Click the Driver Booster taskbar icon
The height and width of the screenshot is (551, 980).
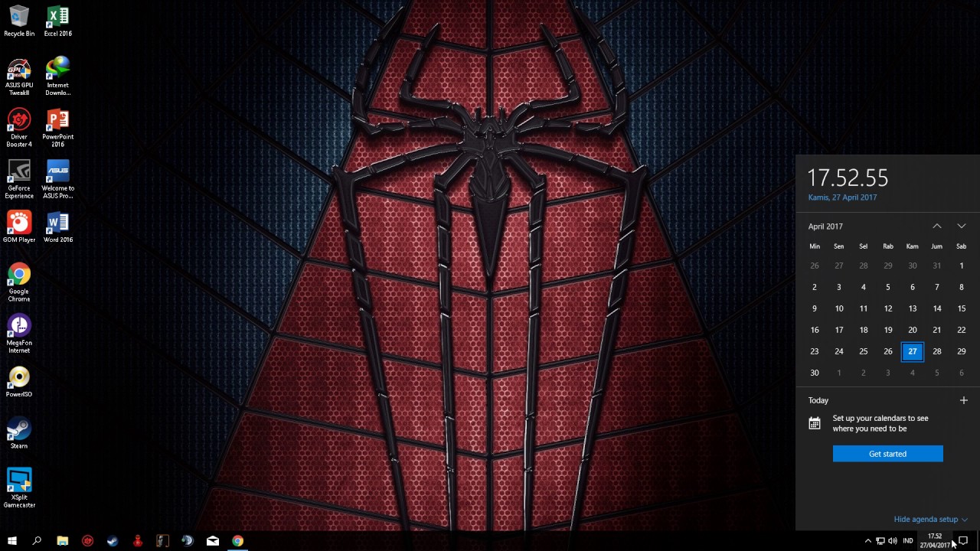pyautogui.click(x=87, y=541)
